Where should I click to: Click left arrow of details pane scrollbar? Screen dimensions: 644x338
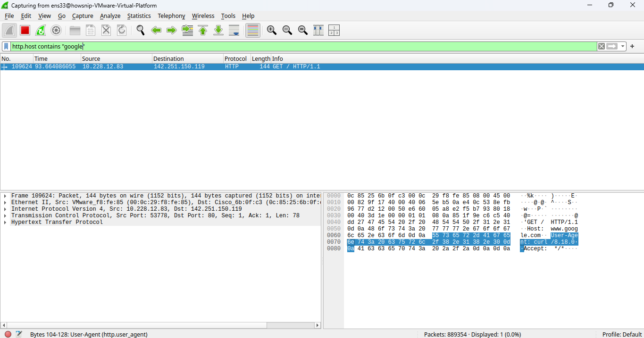(3, 325)
